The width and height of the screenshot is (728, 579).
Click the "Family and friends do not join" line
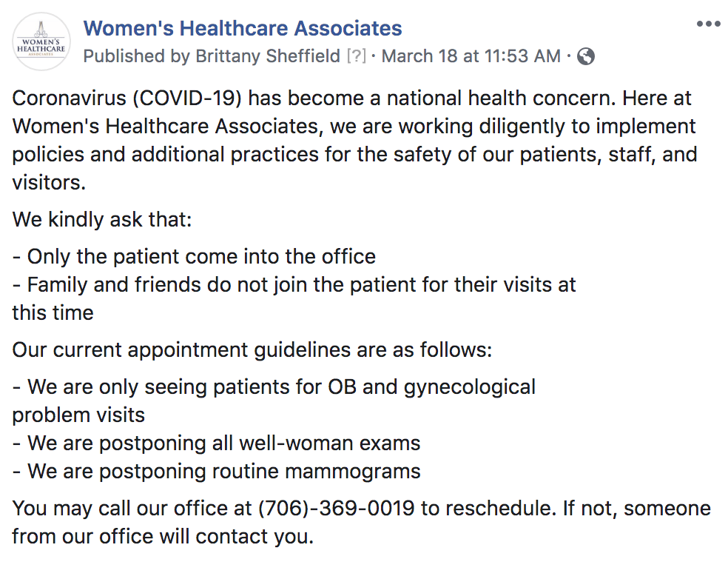point(294,284)
